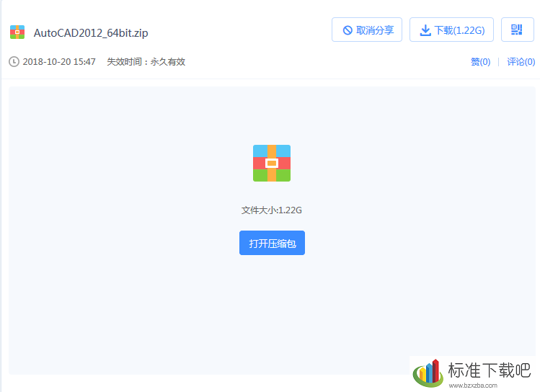Download the file via 下载(1.22G) button
This screenshot has width=540, height=392.
[x=451, y=30]
